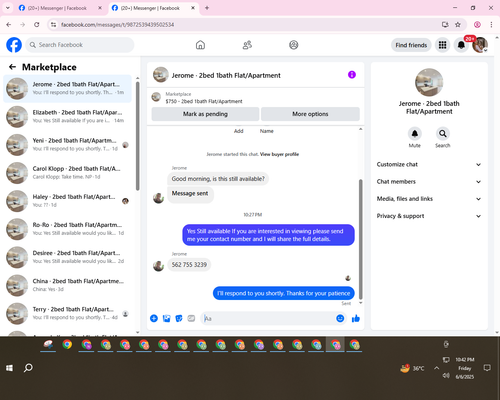
Task: Expand Privacy & support section
Action: coord(429,216)
